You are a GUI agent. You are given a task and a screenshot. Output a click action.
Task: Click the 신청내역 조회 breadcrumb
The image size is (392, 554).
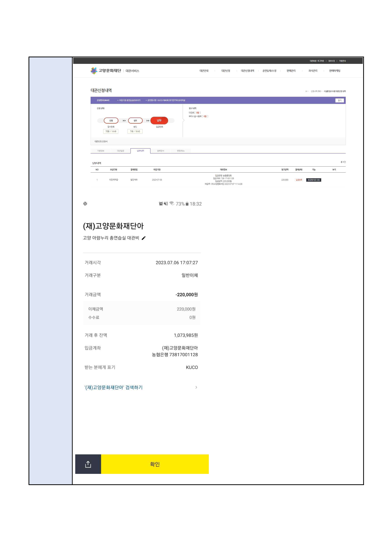[315, 91]
